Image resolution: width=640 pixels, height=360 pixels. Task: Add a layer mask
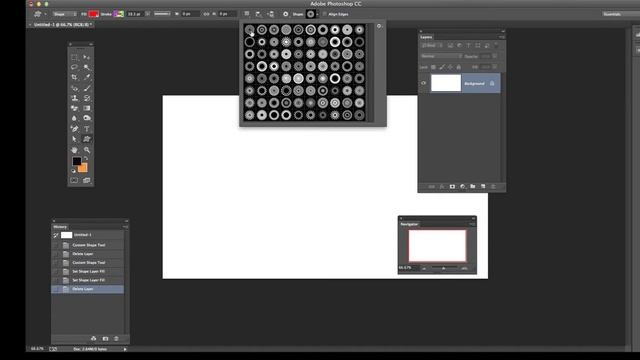[x=452, y=187]
